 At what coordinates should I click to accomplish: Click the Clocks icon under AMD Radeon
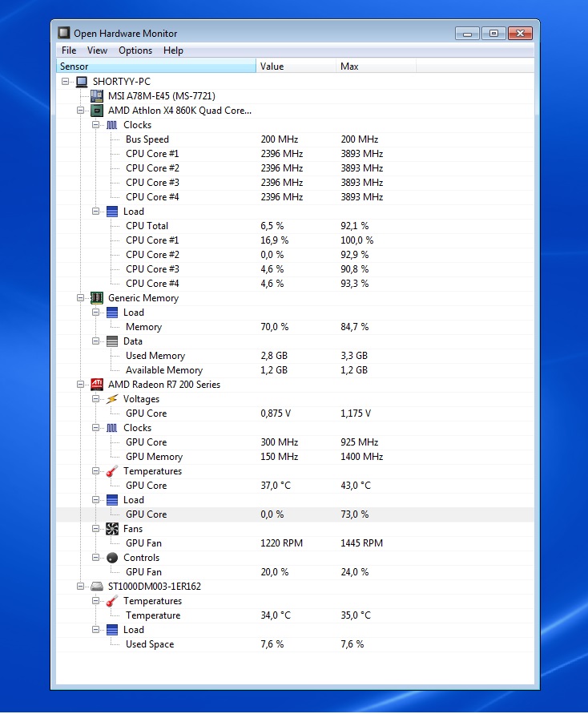tap(112, 428)
